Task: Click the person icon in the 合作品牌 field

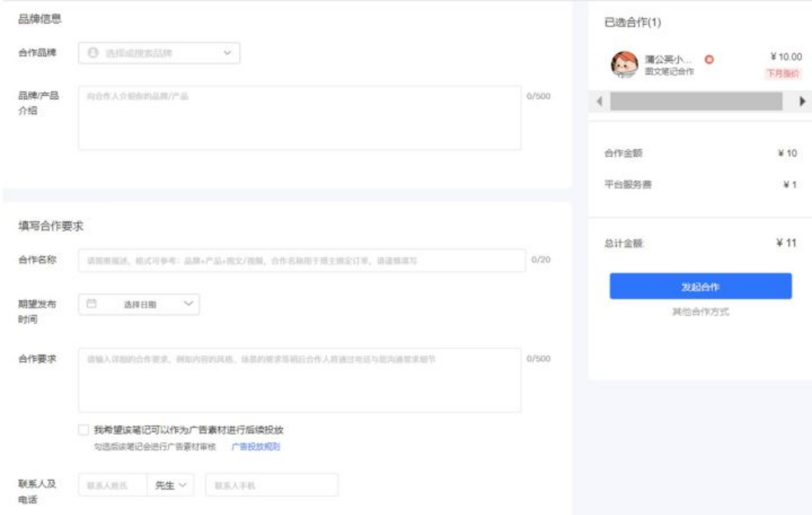Action: coord(93,53)
